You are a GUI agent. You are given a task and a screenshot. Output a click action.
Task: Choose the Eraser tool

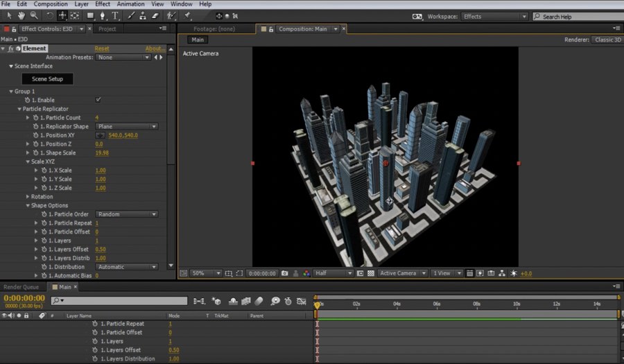pos(154,15)
